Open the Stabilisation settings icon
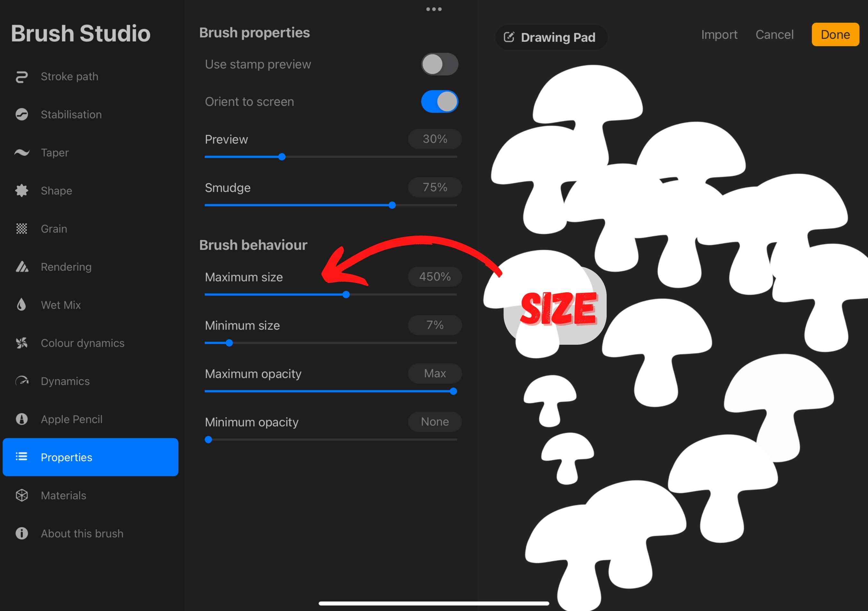Screen dimensions: 868x611 click(22, 114)
